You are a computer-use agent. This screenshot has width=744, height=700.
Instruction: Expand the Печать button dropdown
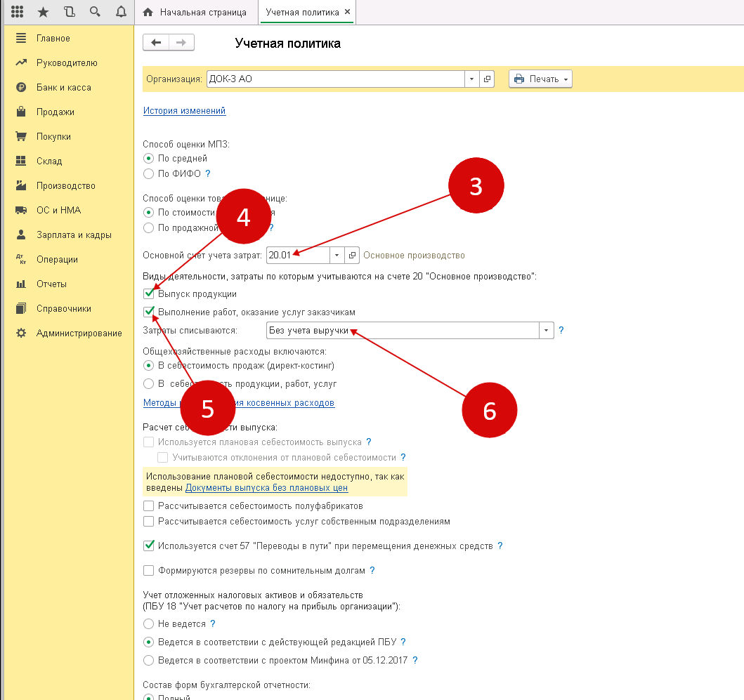click(x=566, y=79)
